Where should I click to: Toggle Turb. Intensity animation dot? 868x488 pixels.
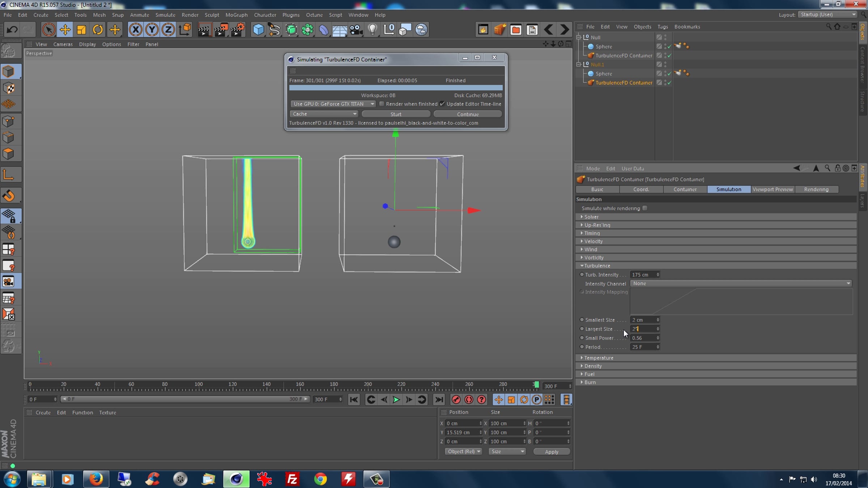[x=582, y=274]
